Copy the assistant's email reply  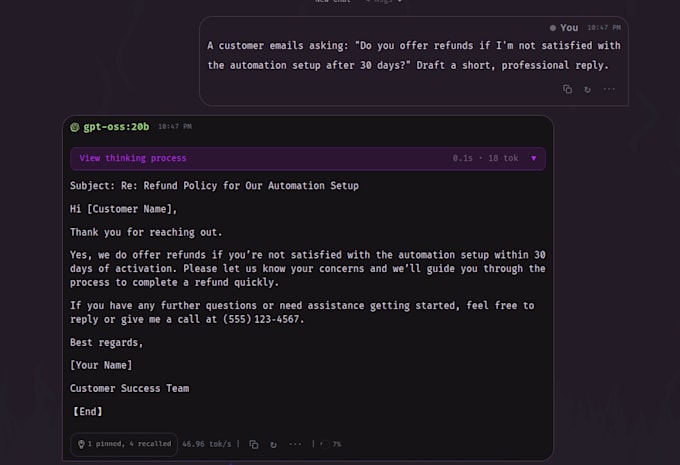click(254, 445)
